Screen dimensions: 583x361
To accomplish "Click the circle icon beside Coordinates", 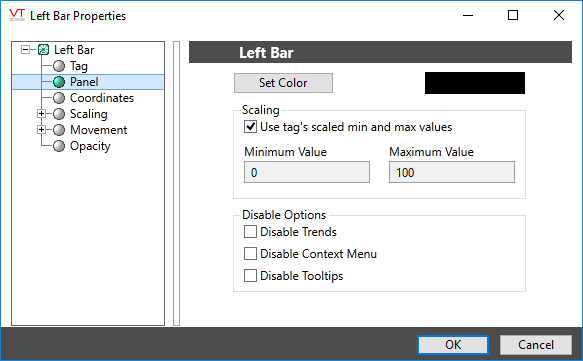I will (x=59, y=98).
